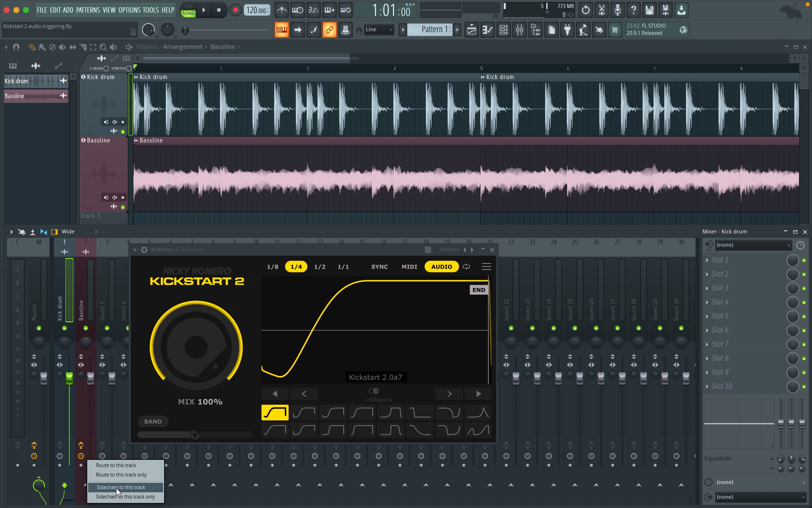Click the metronome icon
The image size is (812, 508).
(282, 10)
